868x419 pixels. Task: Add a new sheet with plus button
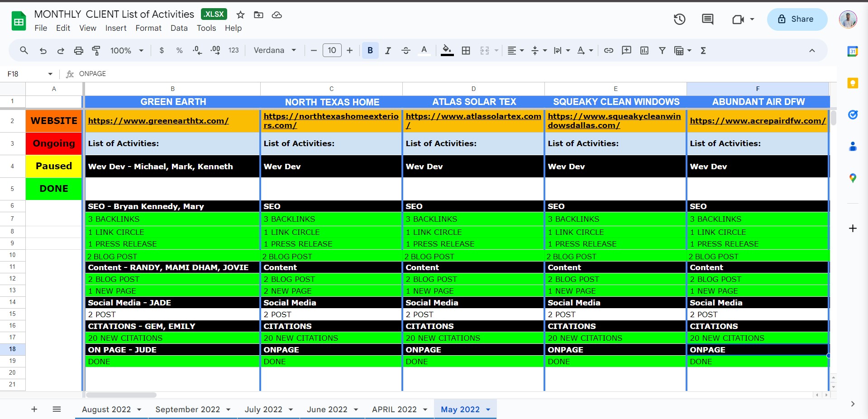pos(34,409)
